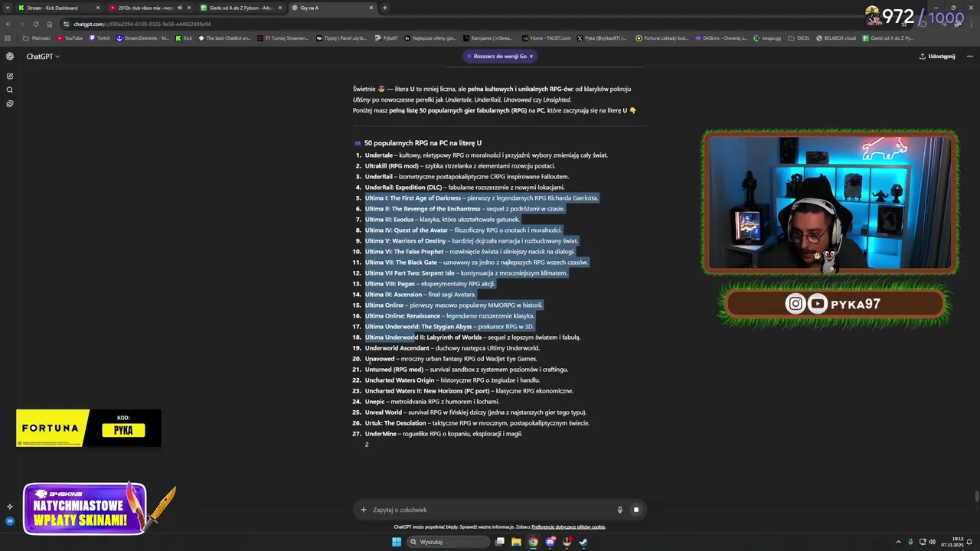Image resolution: width=980 pixels, height=551 pixels.
Task: Open the Twitch bookmark
Action: [x=100, y=37]
